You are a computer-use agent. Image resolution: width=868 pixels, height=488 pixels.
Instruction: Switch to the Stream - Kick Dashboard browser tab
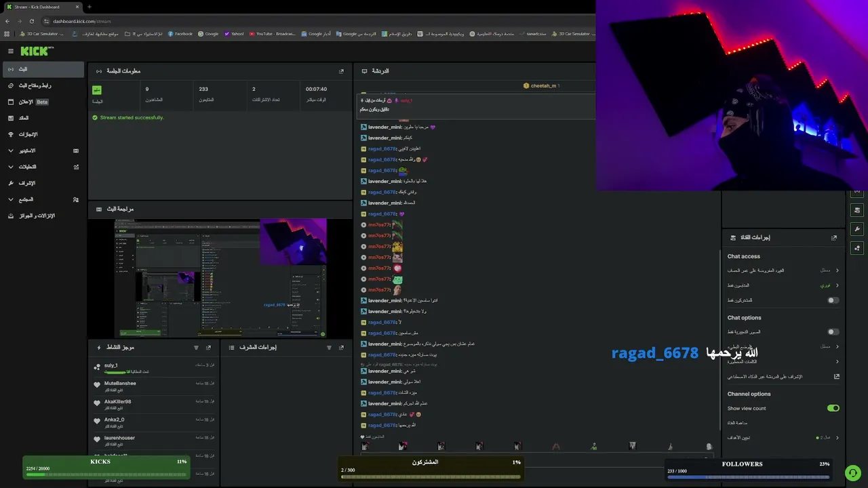(x=43, y=7)
